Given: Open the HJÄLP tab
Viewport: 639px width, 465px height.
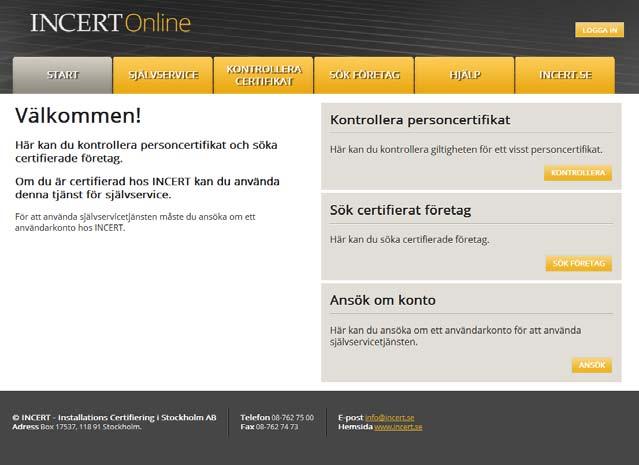Looking at the screenshot, I should (x=465, y=75).
